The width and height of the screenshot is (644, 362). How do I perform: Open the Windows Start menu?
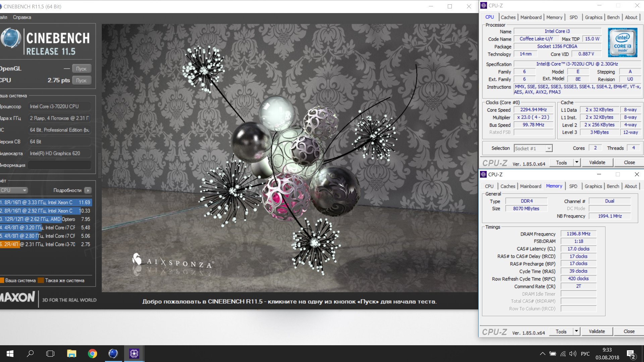tap(10, 354)
